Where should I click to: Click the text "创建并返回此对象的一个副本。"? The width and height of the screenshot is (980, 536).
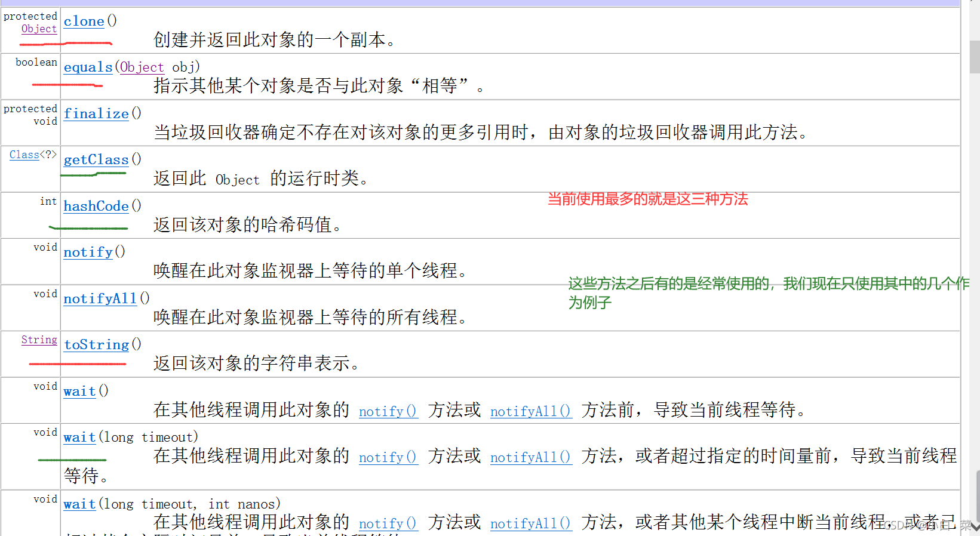tap(274, 40)
